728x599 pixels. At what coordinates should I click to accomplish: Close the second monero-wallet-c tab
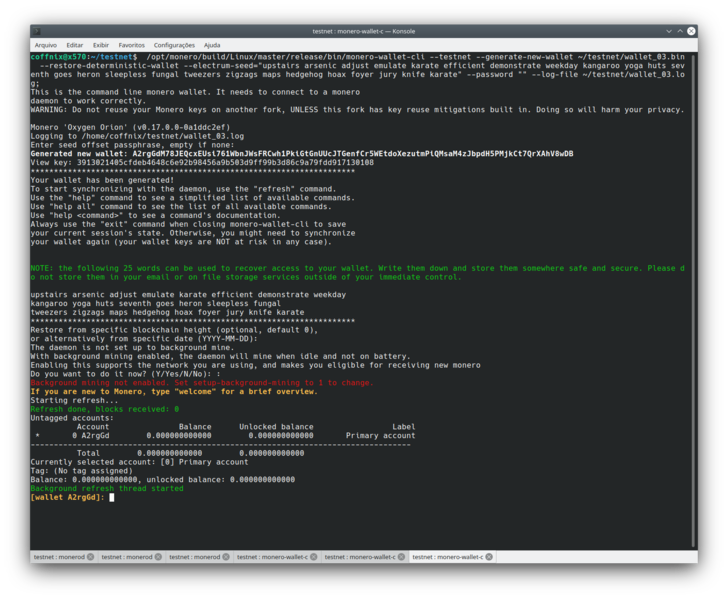click(x=401, y=557)
